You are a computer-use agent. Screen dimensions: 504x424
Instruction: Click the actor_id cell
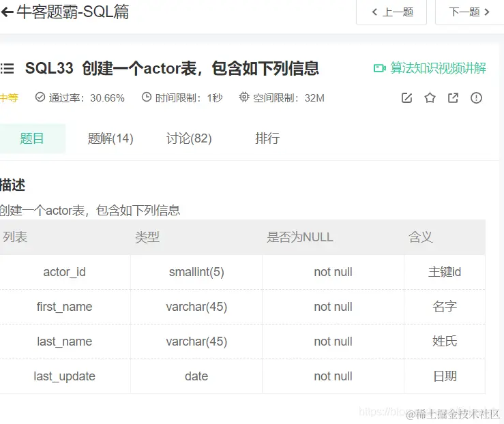[65, 272]
